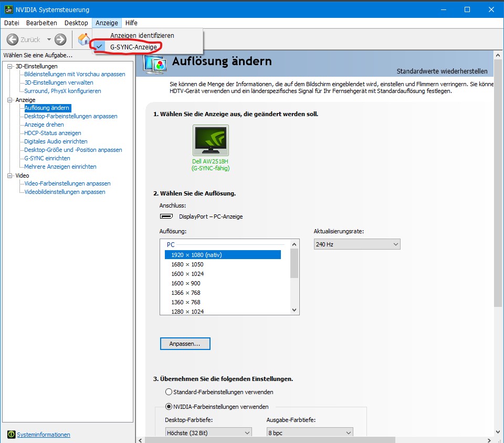Open Anzeige drehen task

(x=44, y=125)
